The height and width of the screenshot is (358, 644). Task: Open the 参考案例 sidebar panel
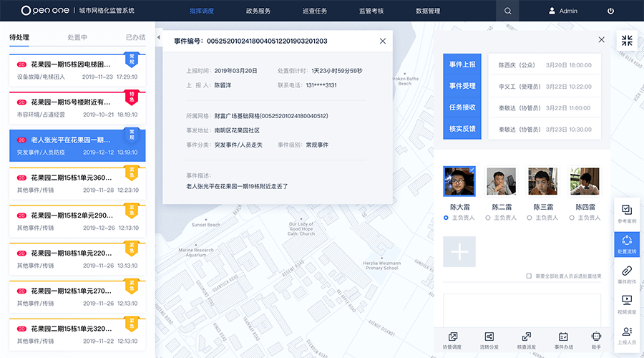(x=627, y=213)
